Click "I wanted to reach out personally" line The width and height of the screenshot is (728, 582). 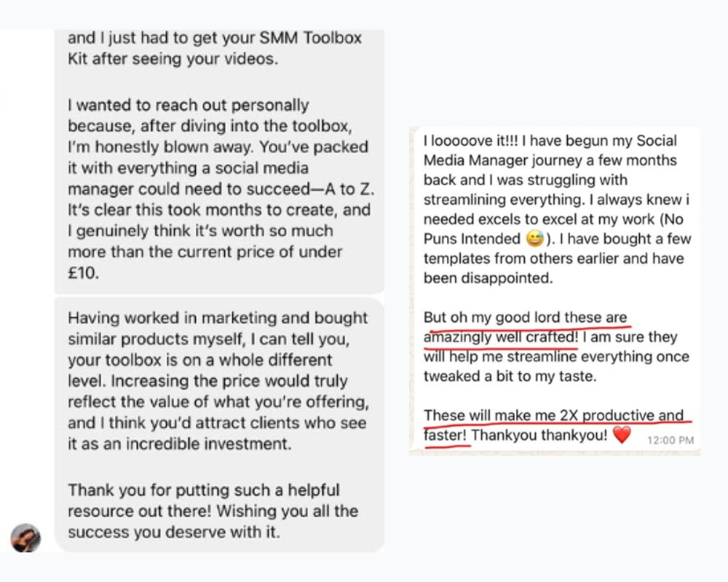pos(188,105)
